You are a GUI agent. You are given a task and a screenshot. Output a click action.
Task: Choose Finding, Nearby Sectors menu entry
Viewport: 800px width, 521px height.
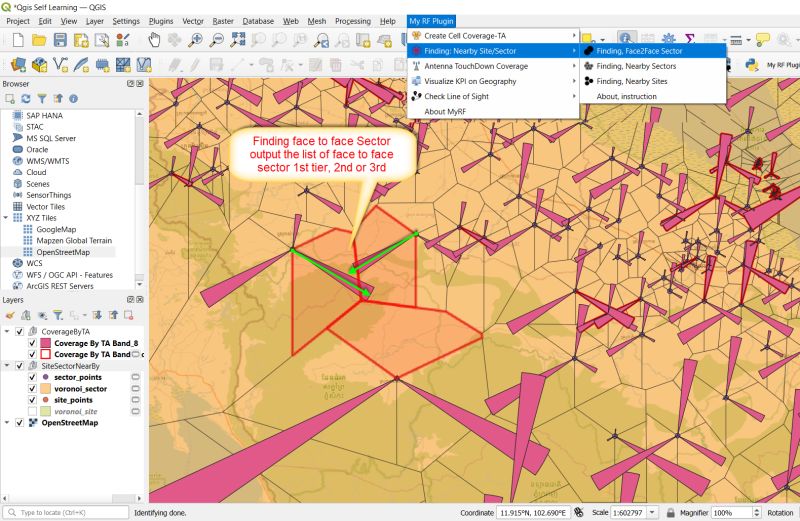click(653, 66)
